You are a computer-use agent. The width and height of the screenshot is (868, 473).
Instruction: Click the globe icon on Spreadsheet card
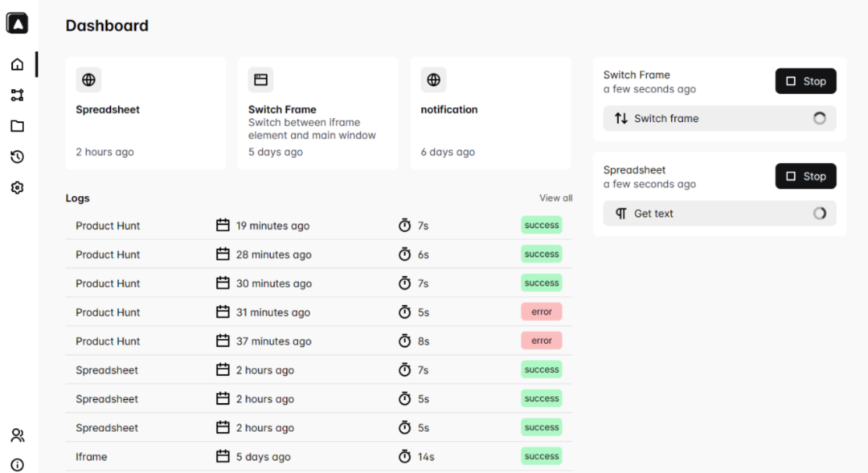coord(88,80)
